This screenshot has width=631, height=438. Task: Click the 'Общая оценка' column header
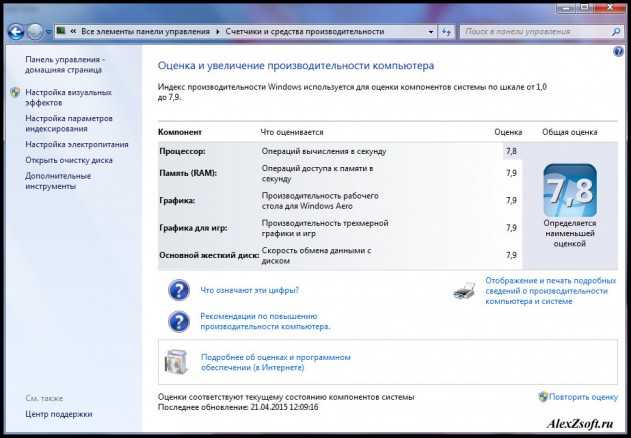click(569, 132)
